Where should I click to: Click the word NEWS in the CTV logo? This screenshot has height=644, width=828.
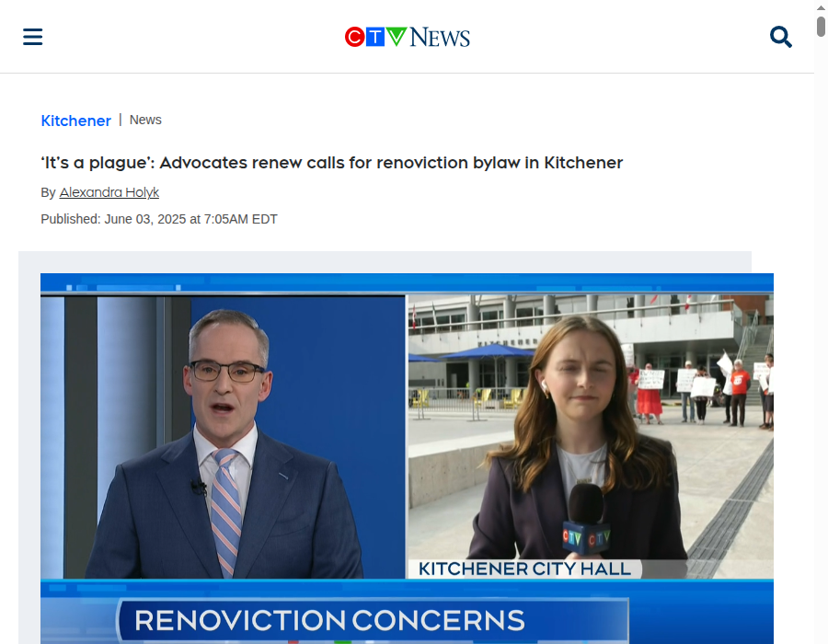pos(440,38)
